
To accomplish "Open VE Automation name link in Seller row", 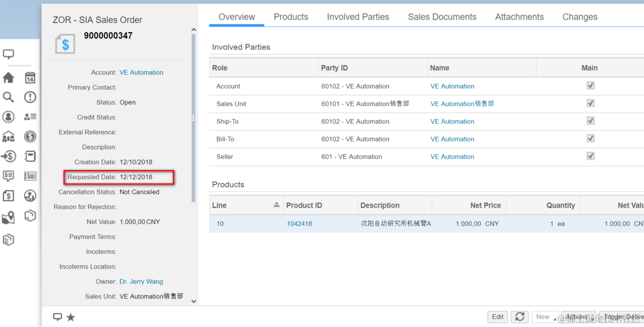I will pyautogui.click(x=452, y=156).
